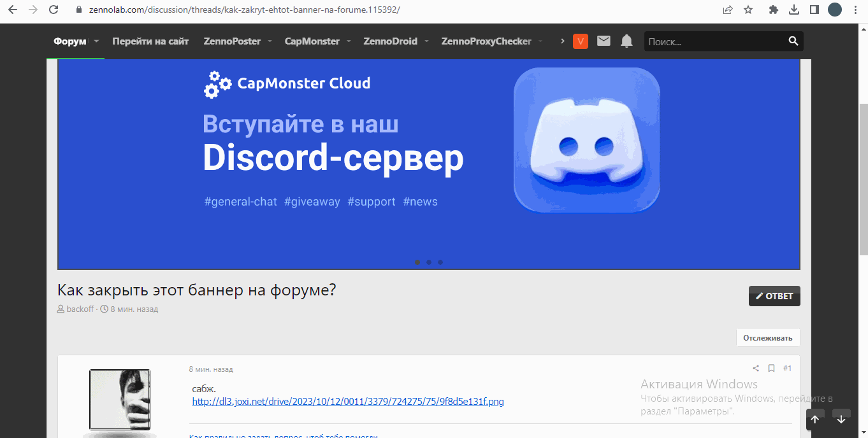The height and width of the screenshot is (438, 868).
Task: Share this page via share icon
Action: click(x=728, y=10)
